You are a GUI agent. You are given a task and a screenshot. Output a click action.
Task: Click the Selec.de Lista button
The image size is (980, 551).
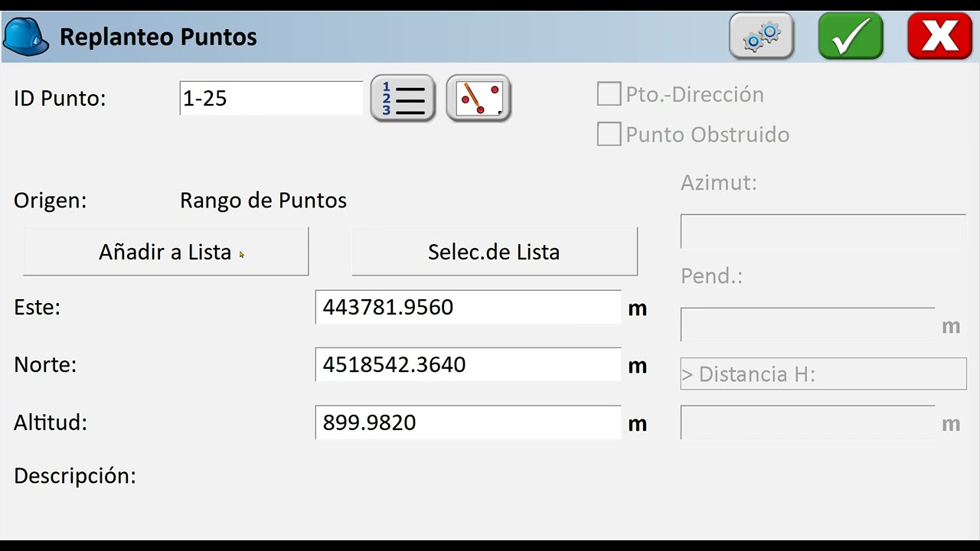tap(495, 252)
